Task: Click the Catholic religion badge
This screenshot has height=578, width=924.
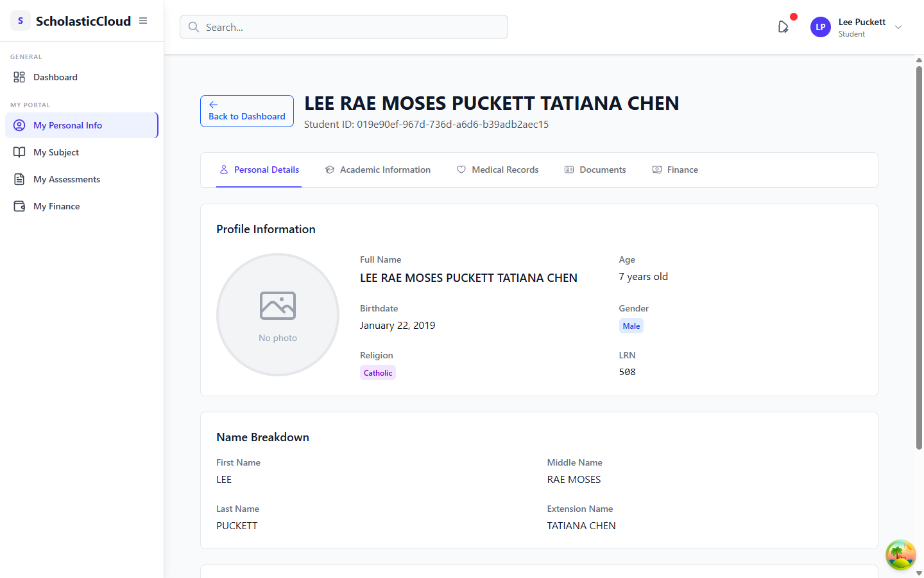Action: coord(378,372)
